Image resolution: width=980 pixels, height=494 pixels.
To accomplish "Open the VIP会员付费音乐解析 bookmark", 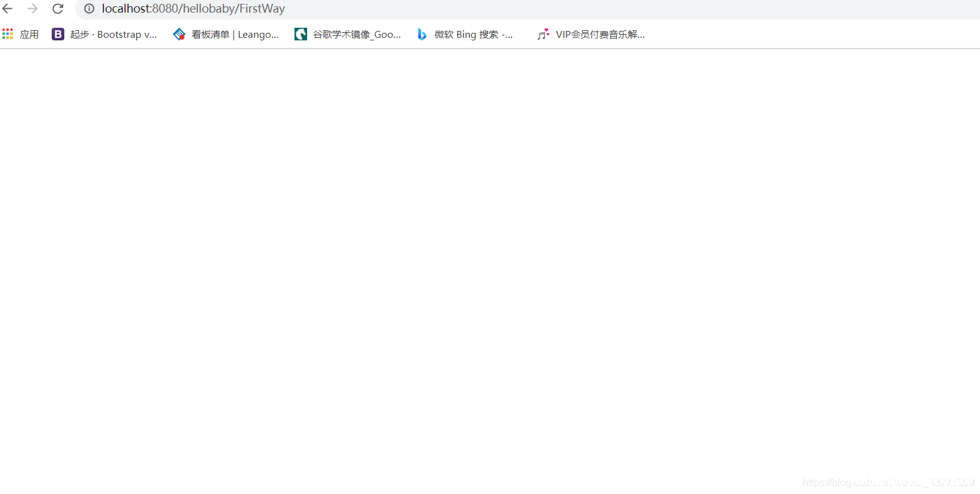I will (x=600, y=34).
